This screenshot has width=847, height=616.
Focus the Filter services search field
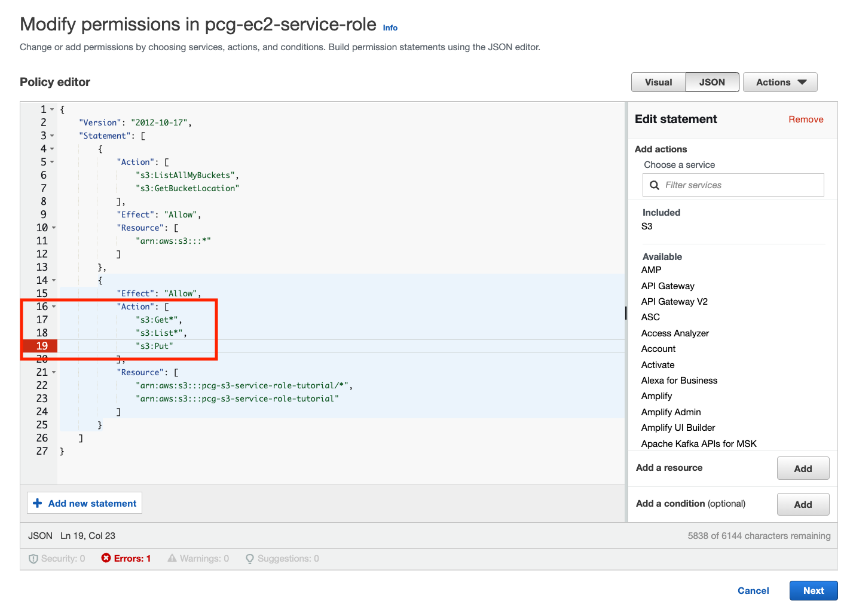tap(733, 185)
